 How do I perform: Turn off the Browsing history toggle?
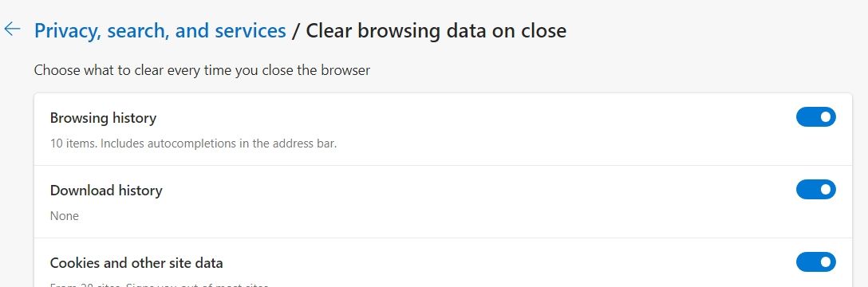pyautogui.click(x=815, y=116)
